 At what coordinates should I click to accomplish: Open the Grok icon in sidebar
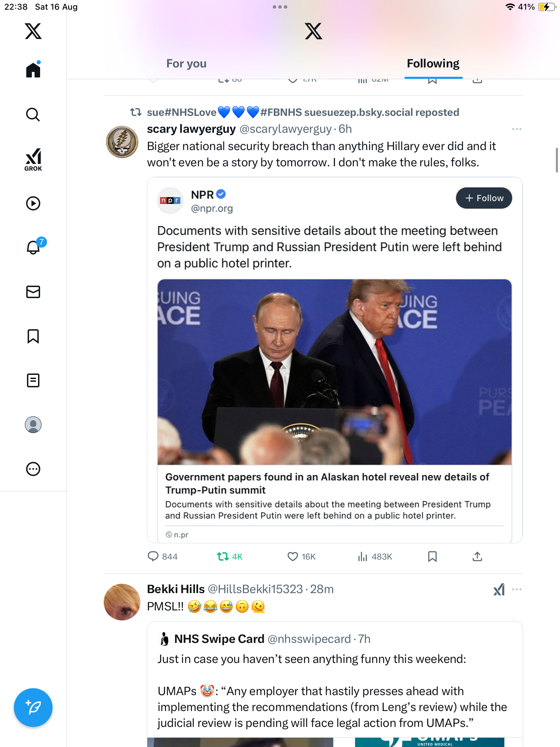tap(33, 159)
